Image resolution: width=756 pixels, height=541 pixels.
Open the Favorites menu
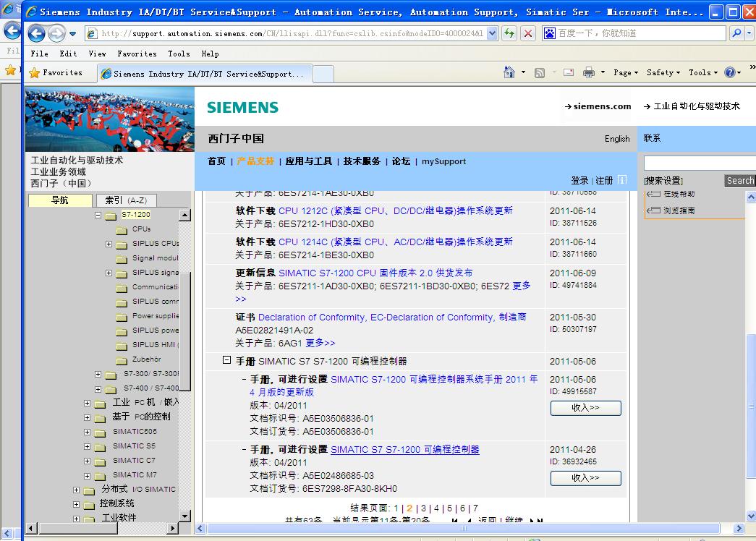click(x=137, y=54)
